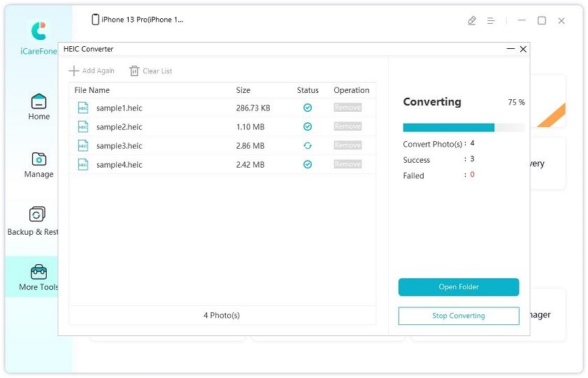The width and height of the screenshot is (588, 378).
Task: Open the hamburger menu in main window
Action: (x=491, y=21)
